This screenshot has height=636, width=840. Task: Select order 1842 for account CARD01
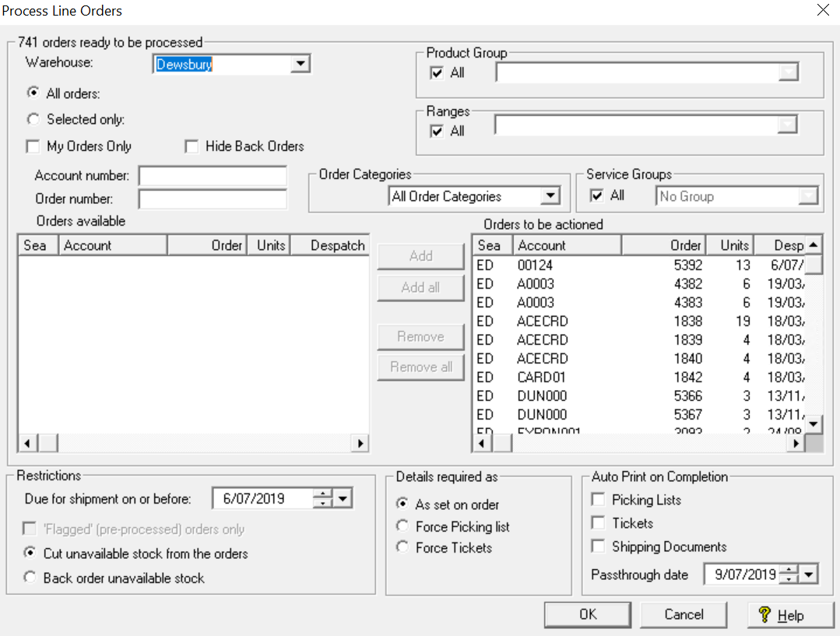coord(640,378)
